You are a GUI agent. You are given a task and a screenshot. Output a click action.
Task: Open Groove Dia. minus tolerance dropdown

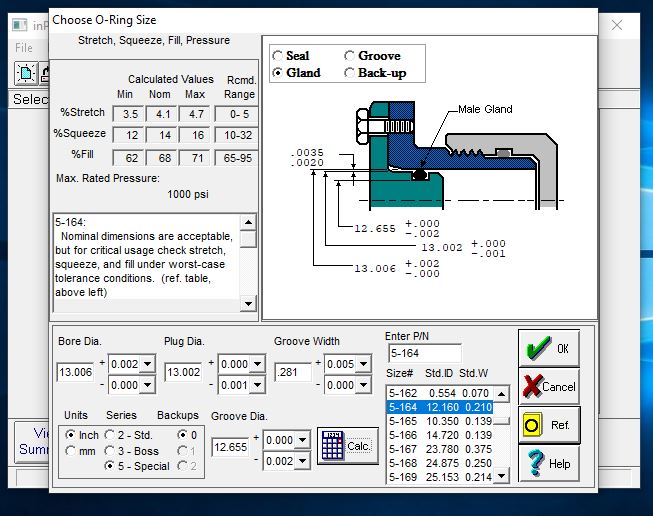(303, 461)
